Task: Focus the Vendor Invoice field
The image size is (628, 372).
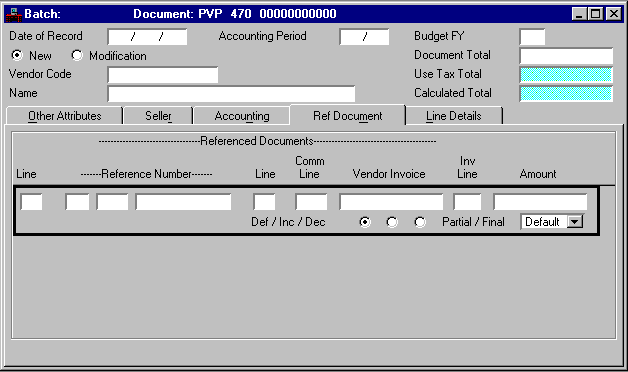Action: (391, 202)
